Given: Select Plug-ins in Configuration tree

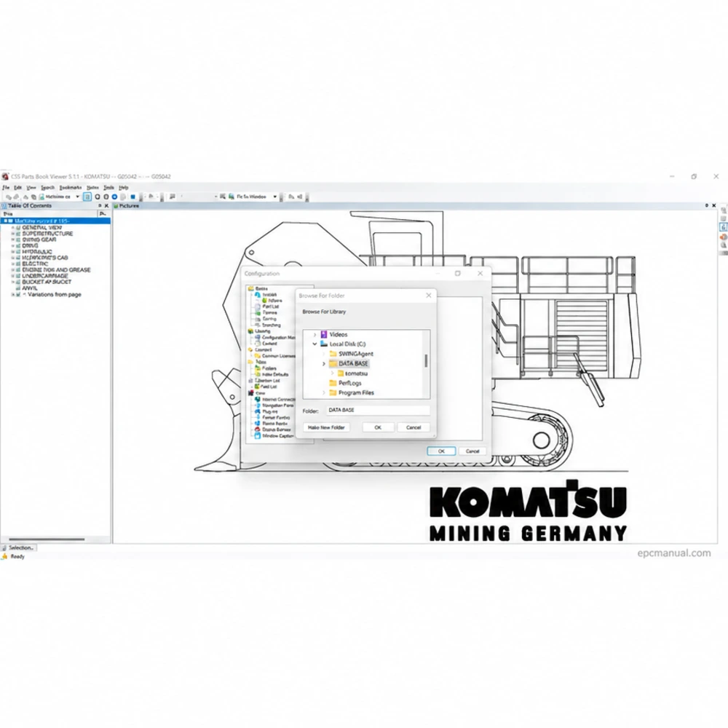Looking at the screenshot, I should point(266,411).
